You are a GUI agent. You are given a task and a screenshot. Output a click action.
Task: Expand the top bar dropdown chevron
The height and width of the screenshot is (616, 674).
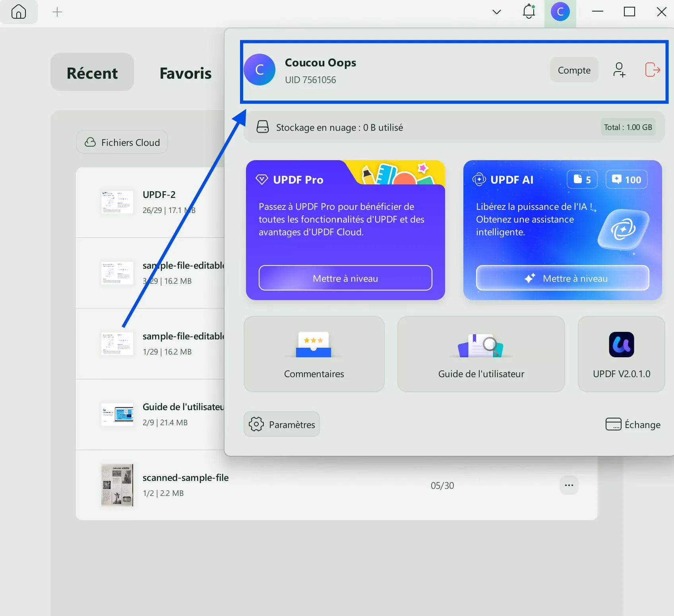coord(497,12)
